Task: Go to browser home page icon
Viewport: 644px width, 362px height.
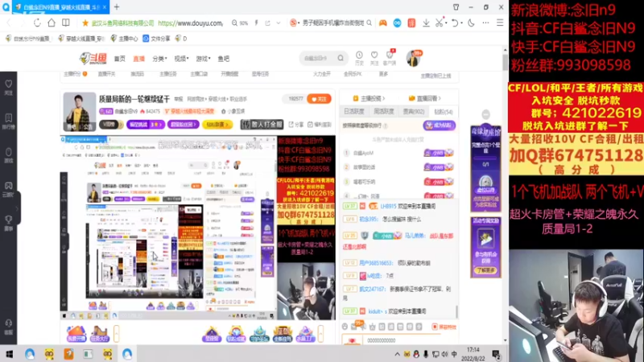Action: [52, 23]
